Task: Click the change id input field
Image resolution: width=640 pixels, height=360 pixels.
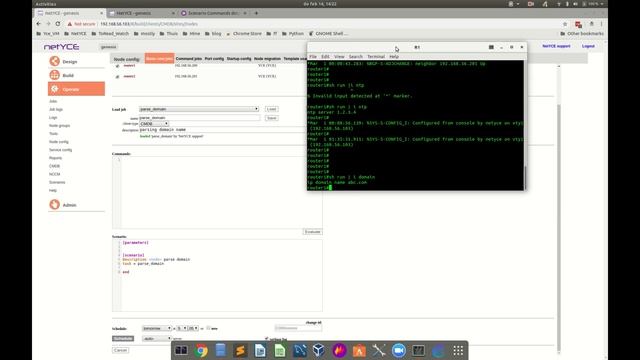Action: point(298,328)
